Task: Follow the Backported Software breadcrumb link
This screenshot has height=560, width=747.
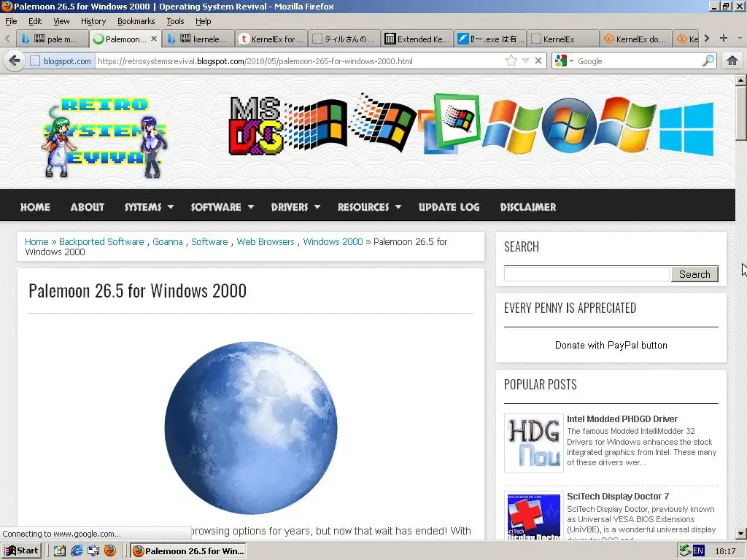Action: [101, 241]
